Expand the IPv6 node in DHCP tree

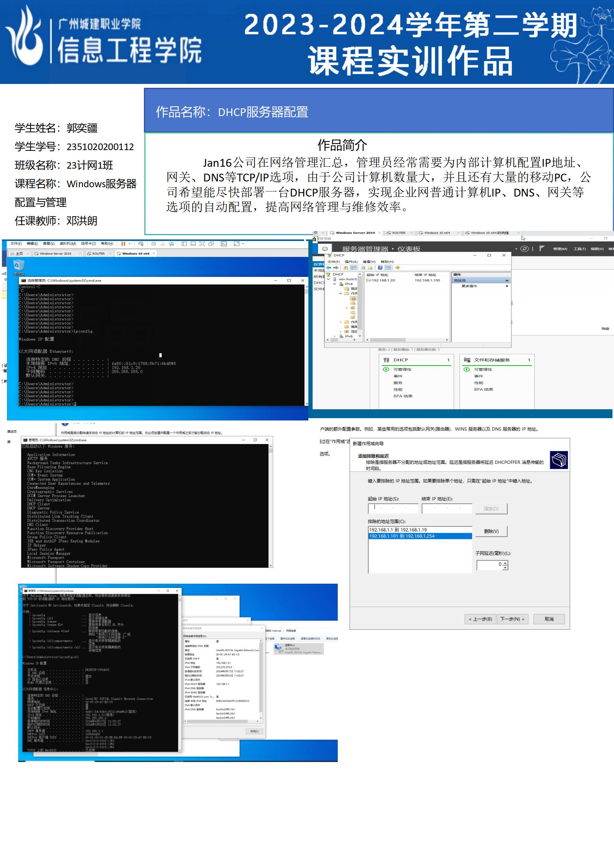coord(335,336)
